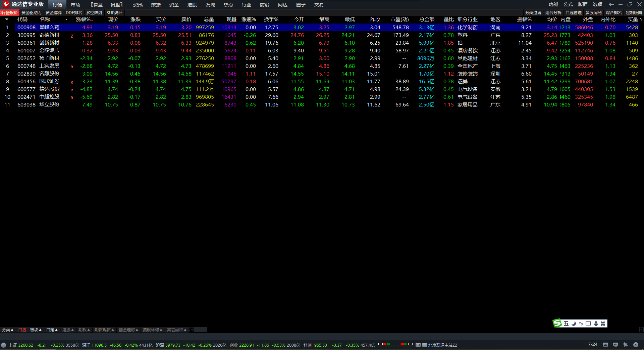Click 北京联通主站Z2 server label
The height and width of the screenshot is (350, 644).
(x=443, y=345)
